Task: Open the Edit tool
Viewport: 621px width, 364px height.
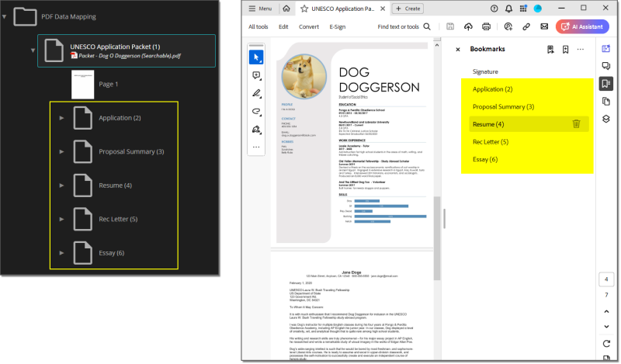Action: (283, 26)
